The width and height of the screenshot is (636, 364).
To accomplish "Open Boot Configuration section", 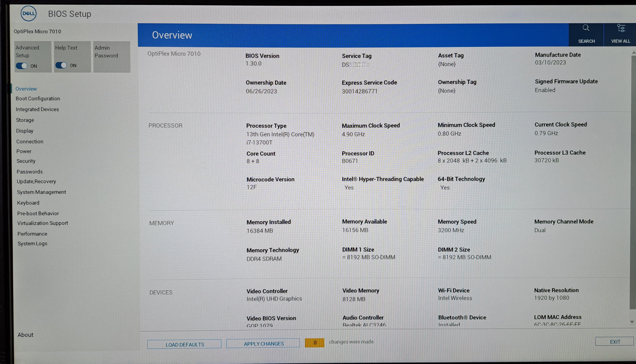I will click(x=38, y=99).
